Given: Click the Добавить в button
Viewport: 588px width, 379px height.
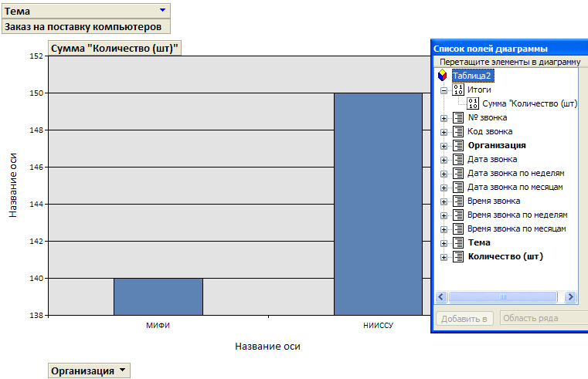Looking at the screenshot, I should point(464,319).
